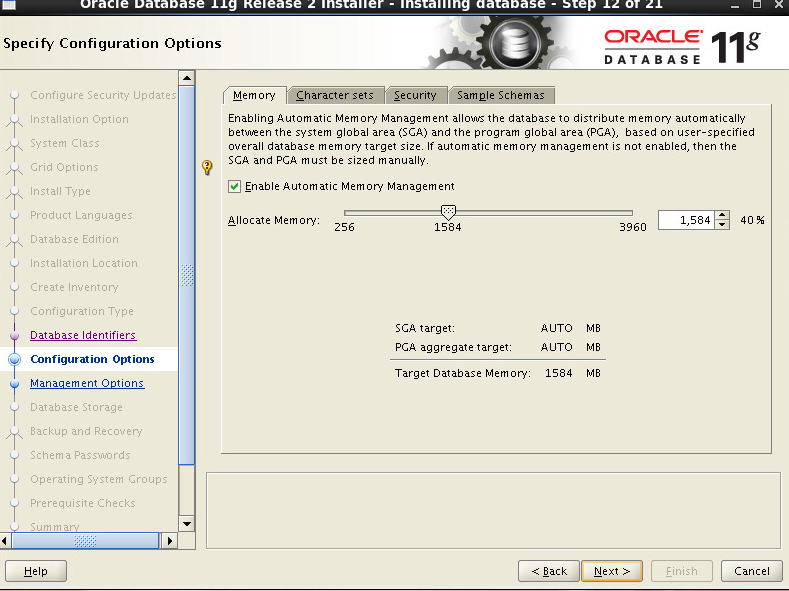
Task: Click the disabled Backup and Recovery step
Action: (x=86, y=431)
